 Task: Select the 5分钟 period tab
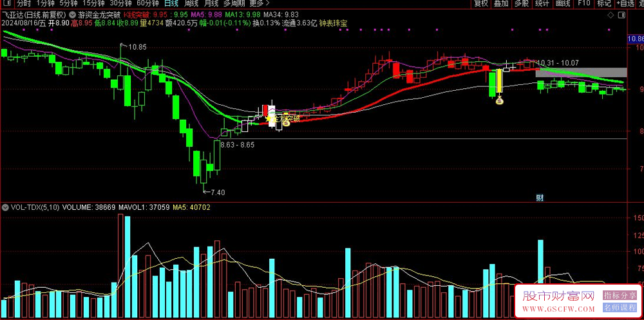click(x=68, y=4)
